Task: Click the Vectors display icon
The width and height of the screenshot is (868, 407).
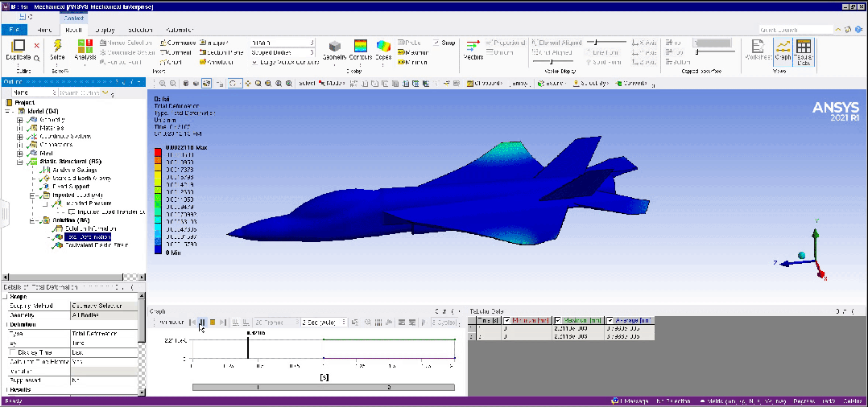Action: 473,47
